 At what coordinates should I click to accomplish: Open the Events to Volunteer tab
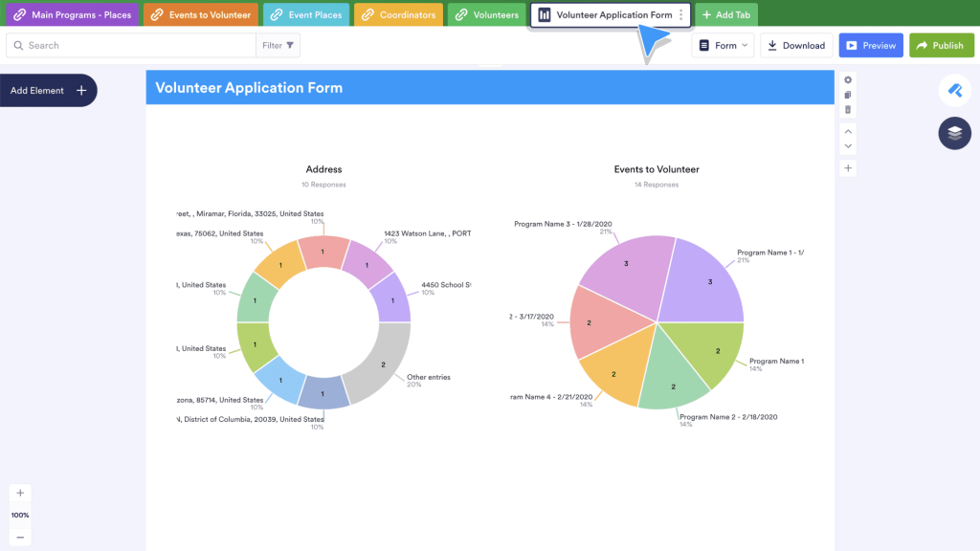click(200, 14)
